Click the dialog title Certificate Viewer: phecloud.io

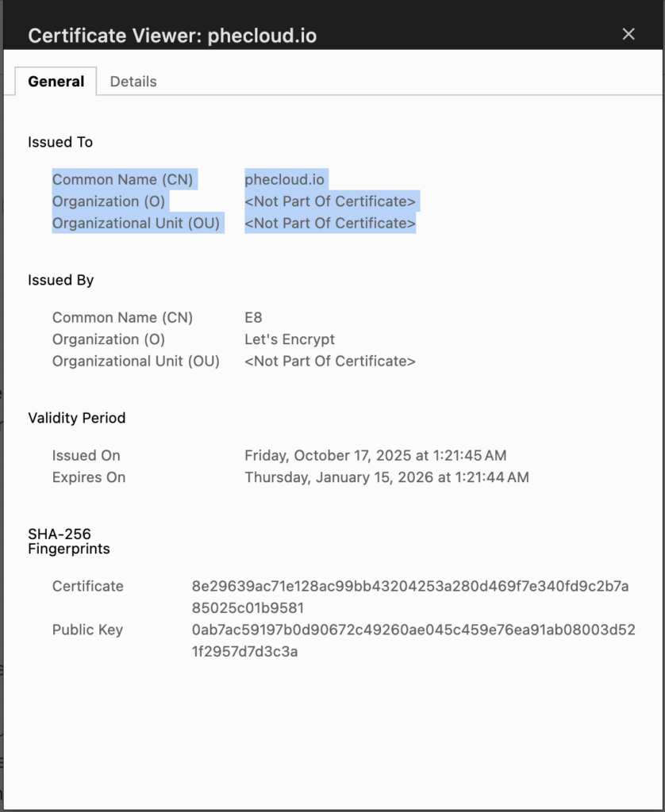coord(172,36)
